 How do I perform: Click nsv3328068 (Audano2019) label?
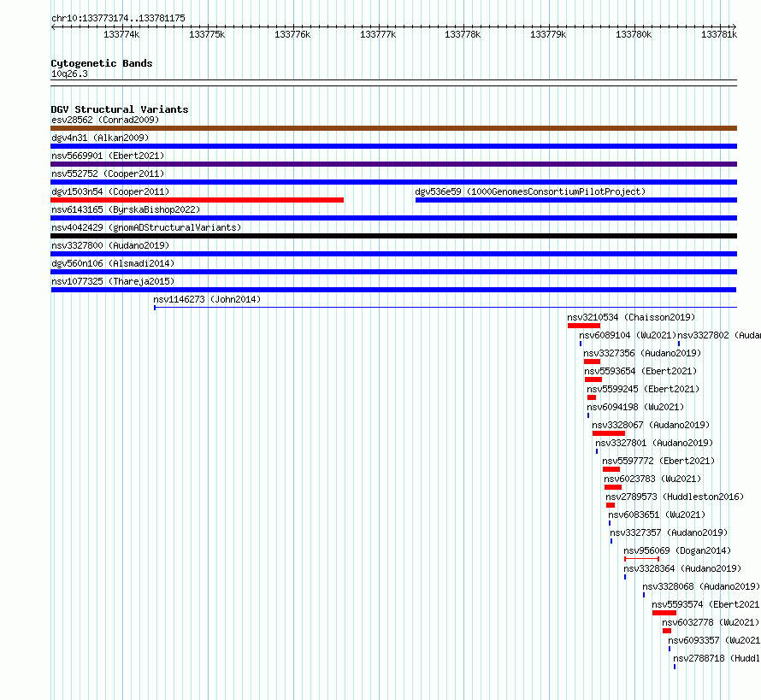pyautogui.click(x=701, y=586)
